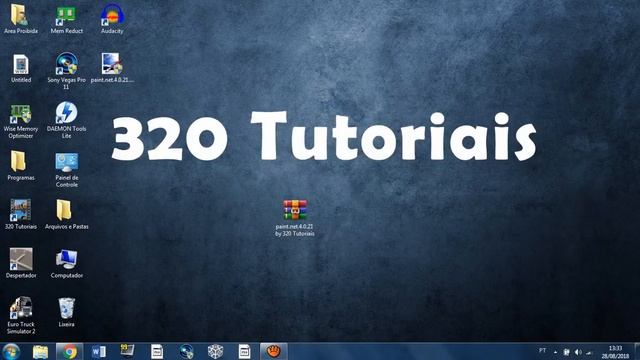Open Microsoft Word from the taskbar
640x360 pixels.
point(98,351)
